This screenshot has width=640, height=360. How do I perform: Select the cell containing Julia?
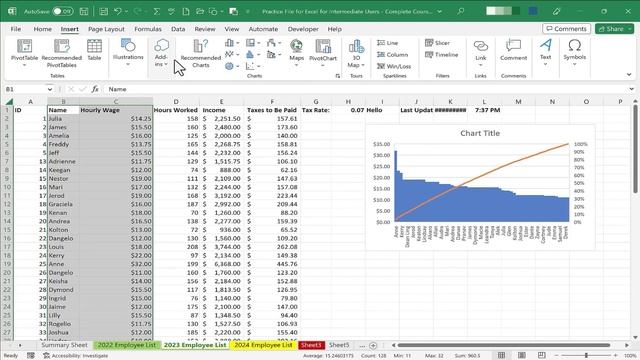point(63,118)
